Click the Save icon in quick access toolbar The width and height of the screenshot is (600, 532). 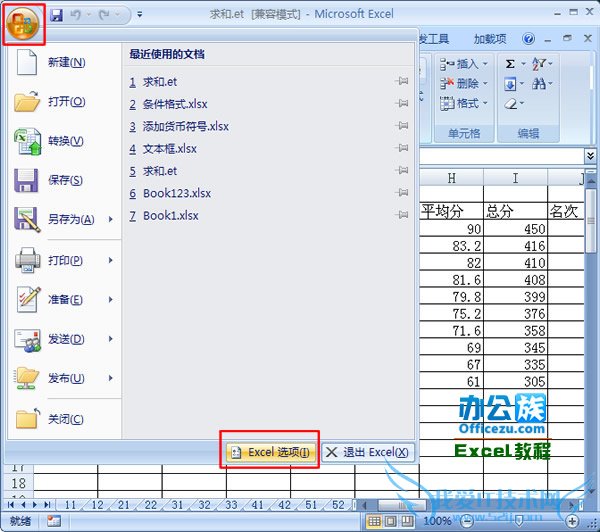[x=57, y=15]
